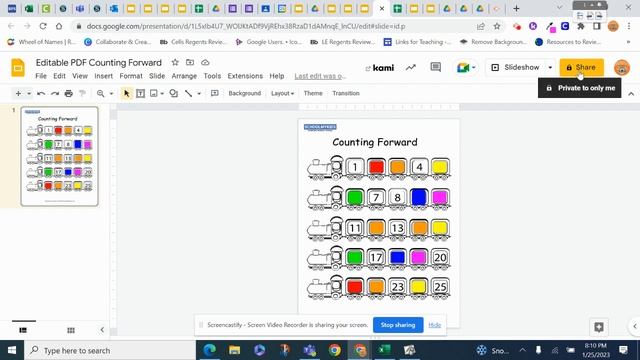Image resolution: width=640 pixels, height=360 pixels.
Task: Open the Last edit version history link
Action: click(320, 76)
